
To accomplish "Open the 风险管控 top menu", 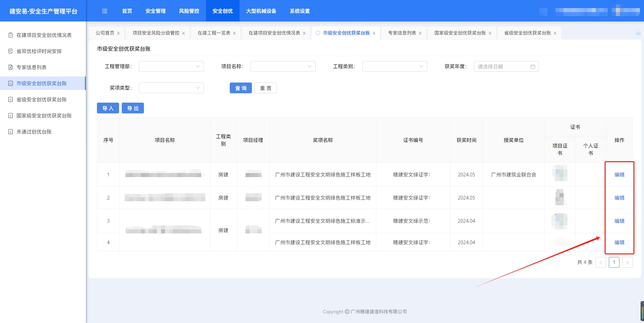I will point(189,11).
